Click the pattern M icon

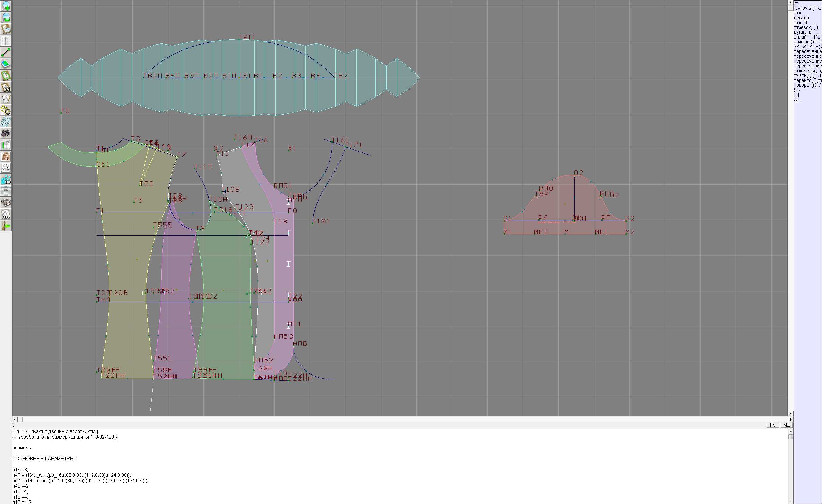pos(6,87)
